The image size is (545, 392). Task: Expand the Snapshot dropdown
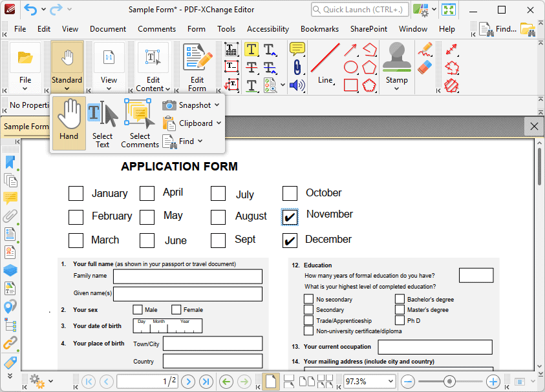[x=217, y=105]
